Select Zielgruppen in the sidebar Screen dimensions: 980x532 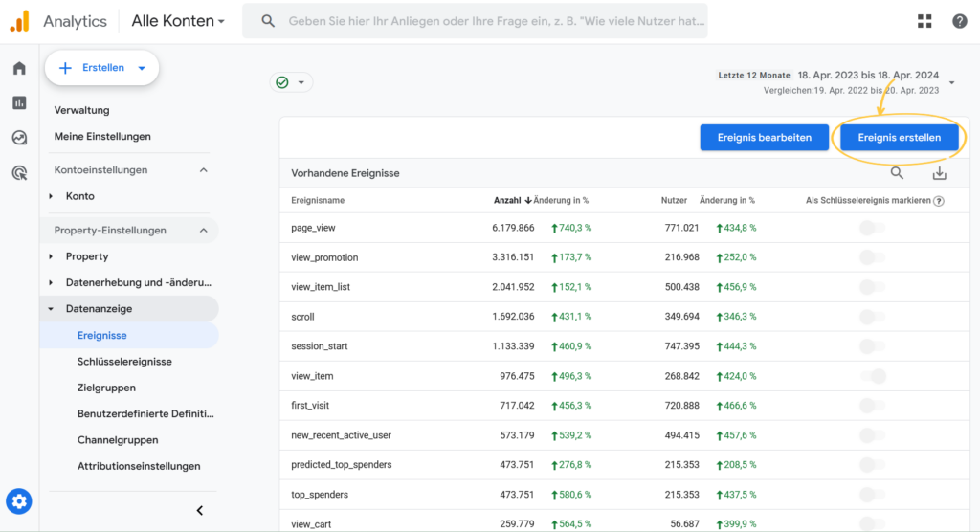click(106, 388)
